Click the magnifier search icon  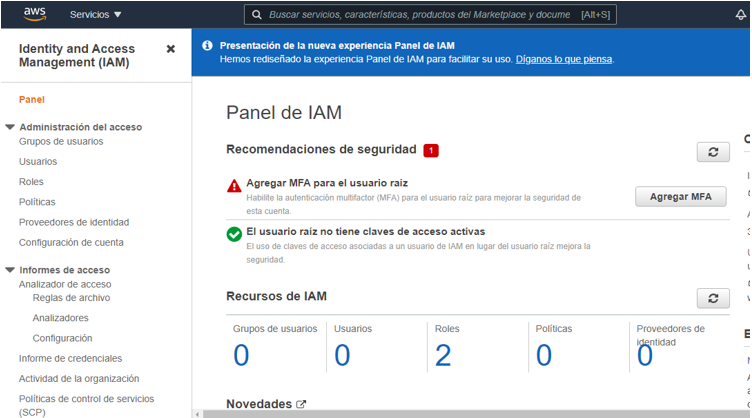click(257, 15)
